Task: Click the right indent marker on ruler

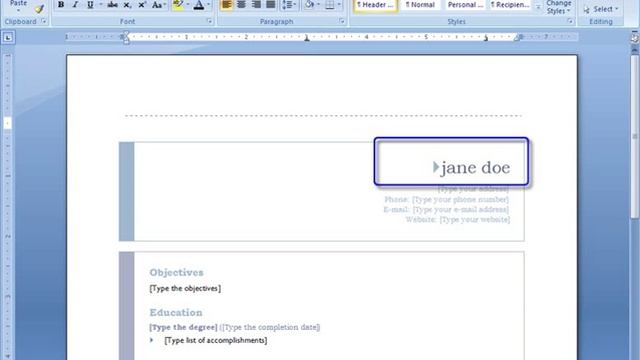Action: coord(517,38)
